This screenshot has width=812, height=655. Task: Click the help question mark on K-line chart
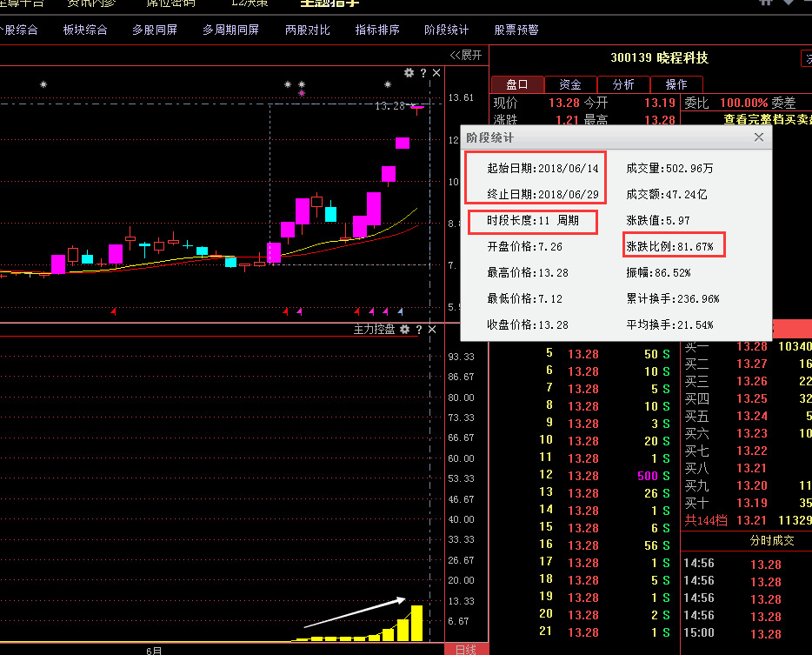[x=423, y=73]
